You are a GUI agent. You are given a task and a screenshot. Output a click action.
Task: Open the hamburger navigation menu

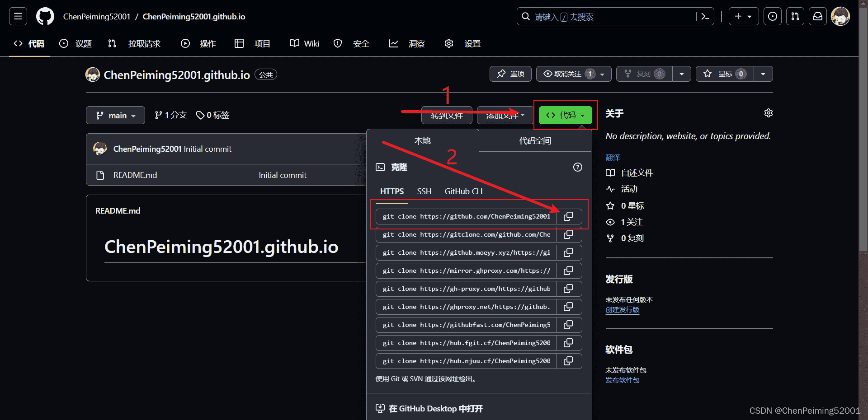(x=18, y=16)
